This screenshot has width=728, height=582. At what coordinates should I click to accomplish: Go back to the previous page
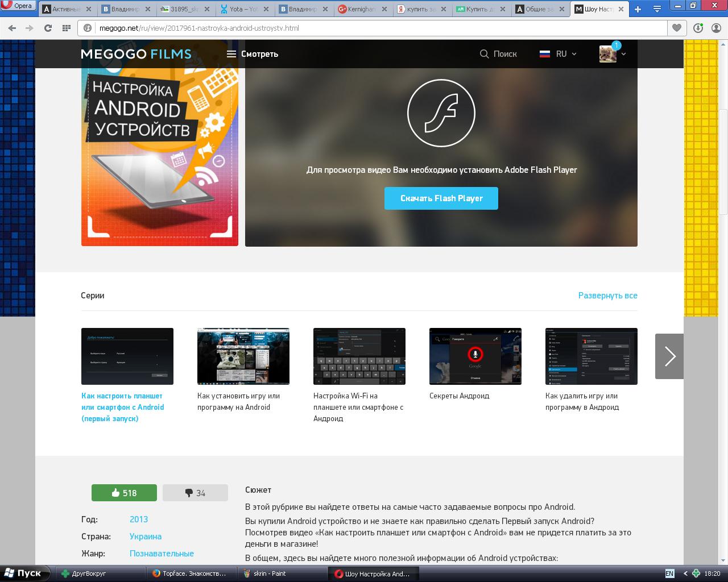[x=12, y=28]
